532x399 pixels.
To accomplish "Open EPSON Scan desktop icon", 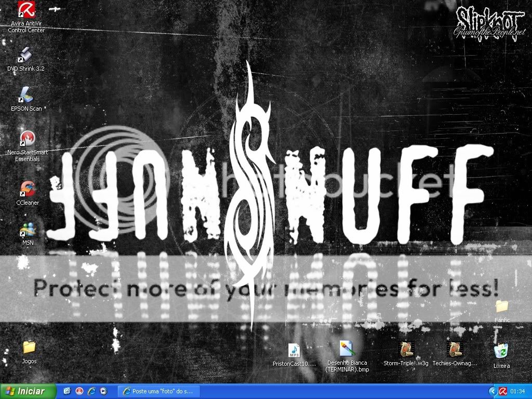I will [26, 99].
